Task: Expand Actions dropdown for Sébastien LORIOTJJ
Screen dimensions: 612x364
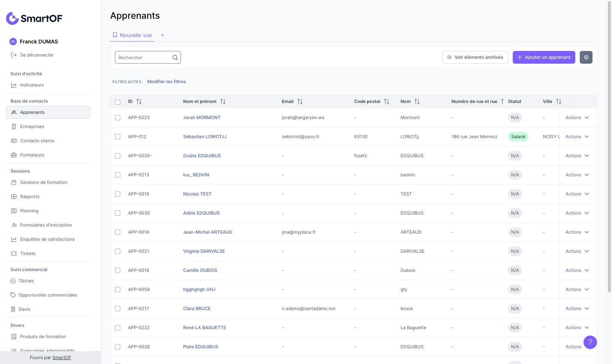Action: [577, 137]
